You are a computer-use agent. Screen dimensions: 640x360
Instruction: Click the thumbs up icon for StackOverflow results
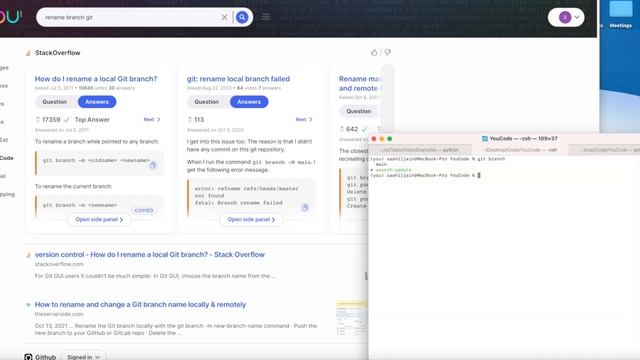(x=374, y=52)
